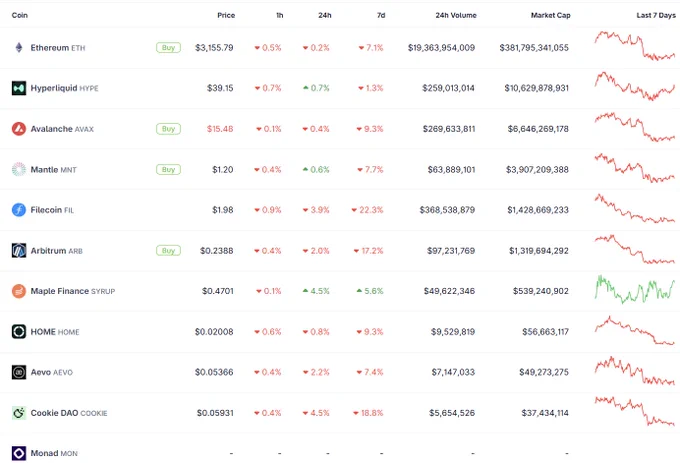
Task: Sort the table by Coin column
Action: (x=20, y=15)
